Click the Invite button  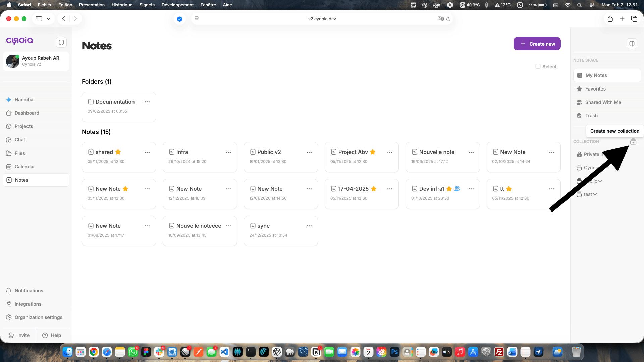coord(19,335)
